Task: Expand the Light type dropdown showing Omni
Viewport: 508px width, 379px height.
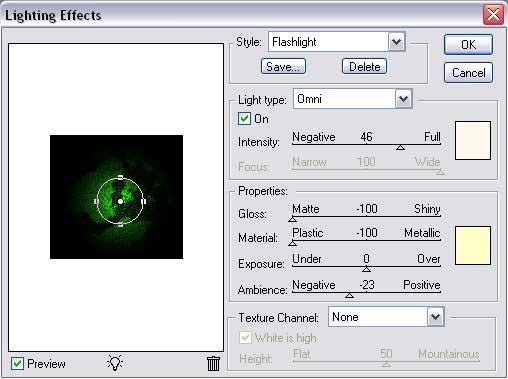Action: pos(353,99)
